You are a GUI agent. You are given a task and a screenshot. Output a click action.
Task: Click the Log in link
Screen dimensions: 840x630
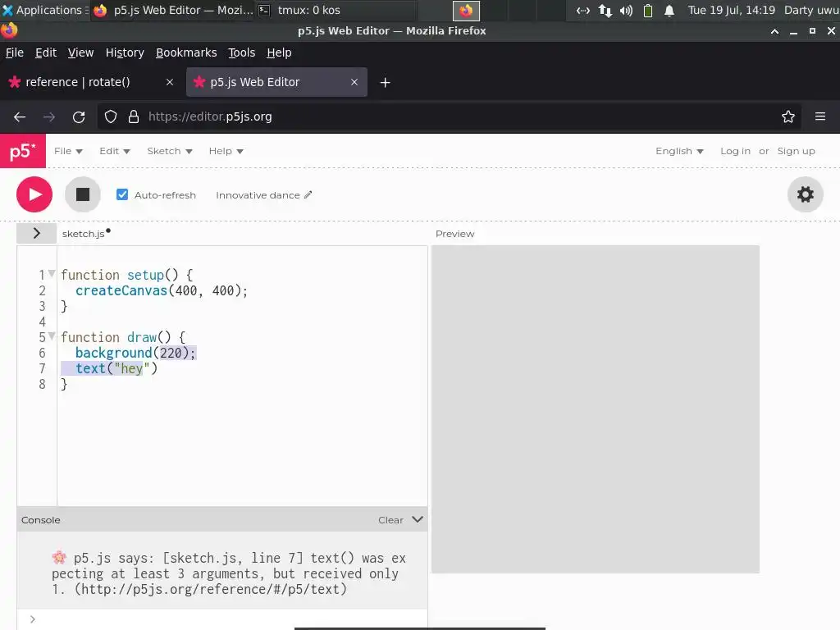pyautogui.click(x=735, y=151)
